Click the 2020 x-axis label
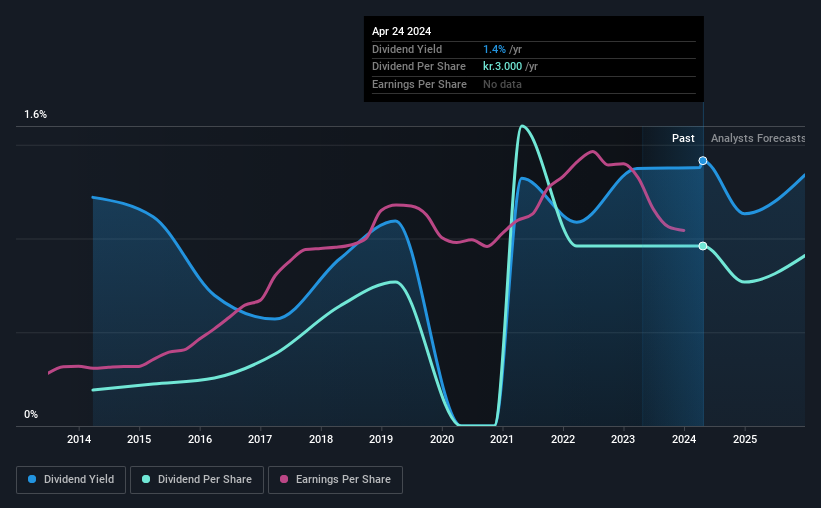The width and height of the screenshot is (821, 508). [x=442, y=439]
